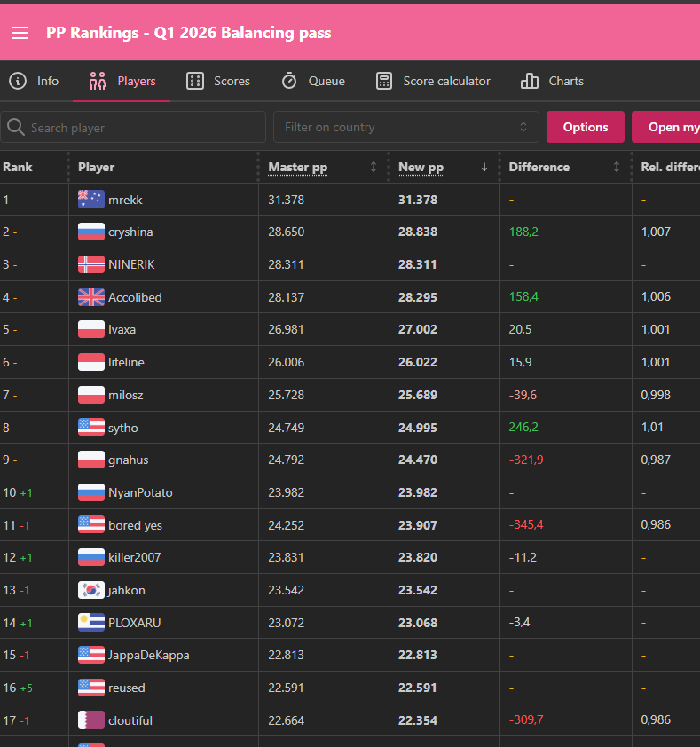Click the Charts bar graph icon

pyautogui.click(x=530, y=81)
